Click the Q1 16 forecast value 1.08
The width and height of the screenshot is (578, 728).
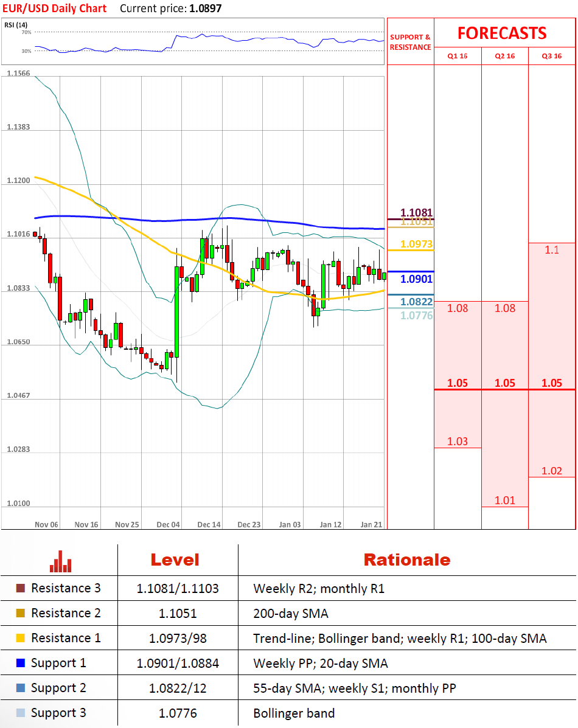(x=457, y=308)
